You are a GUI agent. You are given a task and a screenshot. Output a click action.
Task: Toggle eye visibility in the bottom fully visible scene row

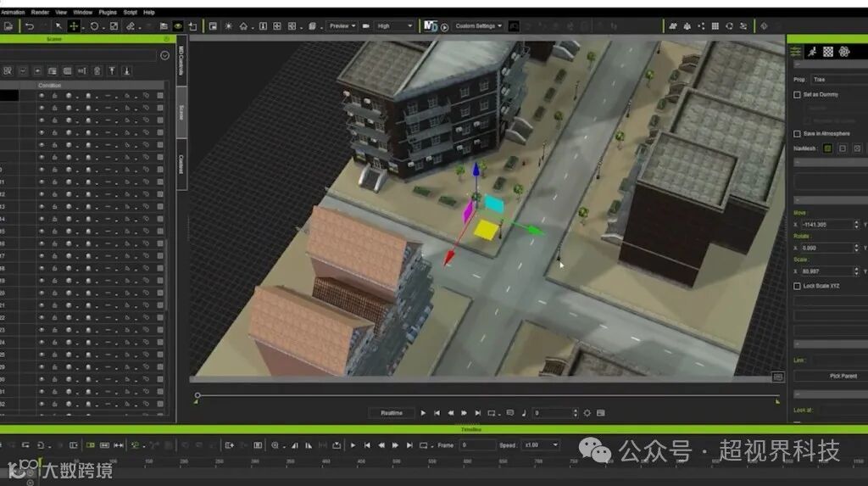coord(42,404)
